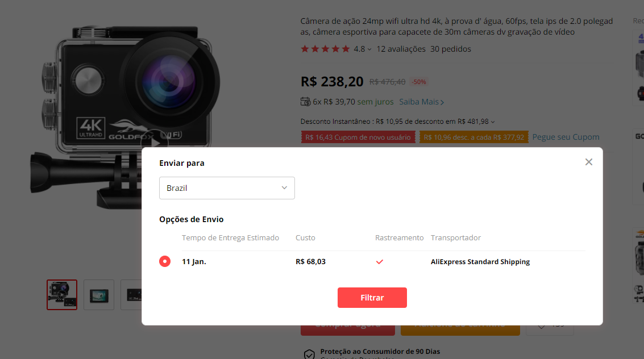Click the Filtrar button
644x359 pixels.
[x=372, y=297]
